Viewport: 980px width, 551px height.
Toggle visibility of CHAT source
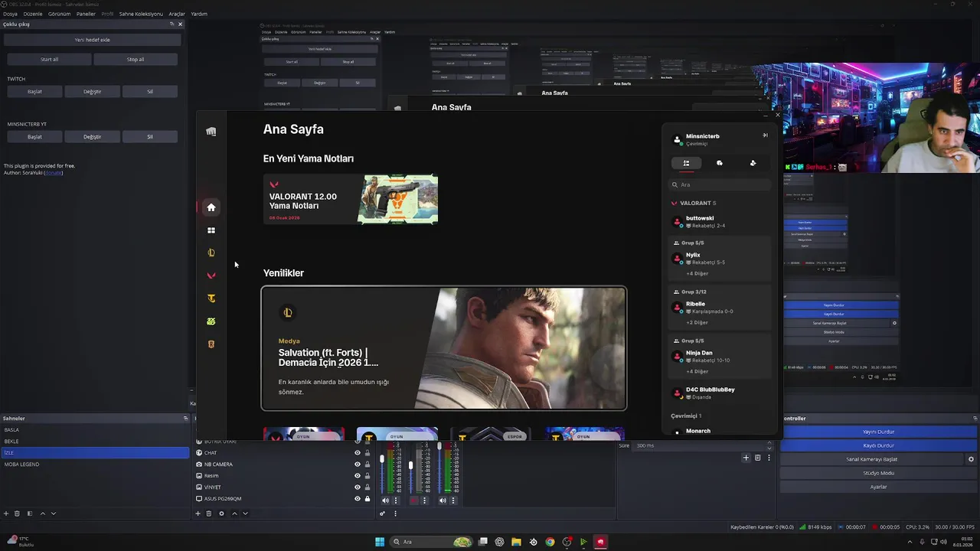(x=357, y=453)
